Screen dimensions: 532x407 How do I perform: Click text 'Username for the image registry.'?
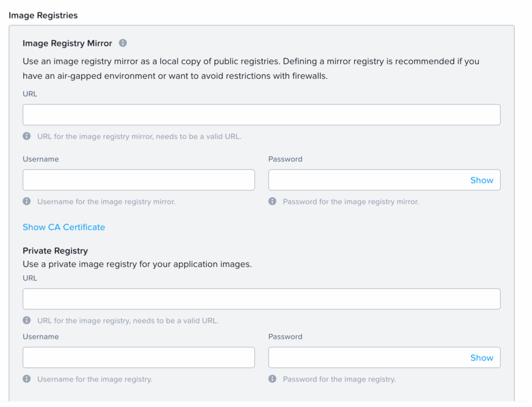95,379
